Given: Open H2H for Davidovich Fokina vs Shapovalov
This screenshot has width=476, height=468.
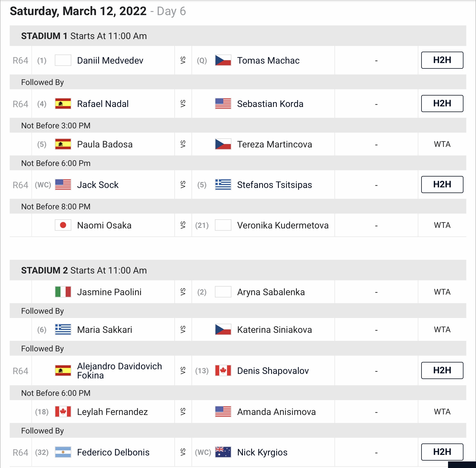Looking at the screenshot, I should coord(442,370).
